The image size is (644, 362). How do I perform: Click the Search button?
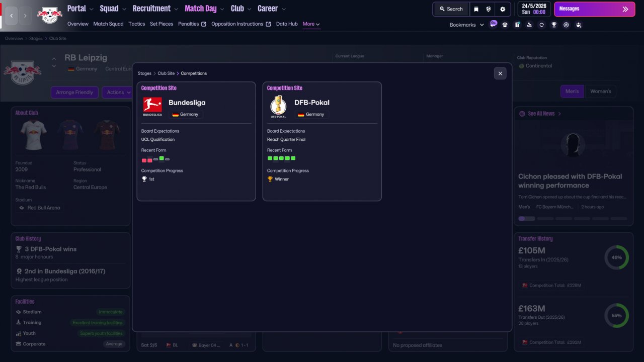(451, 9)
